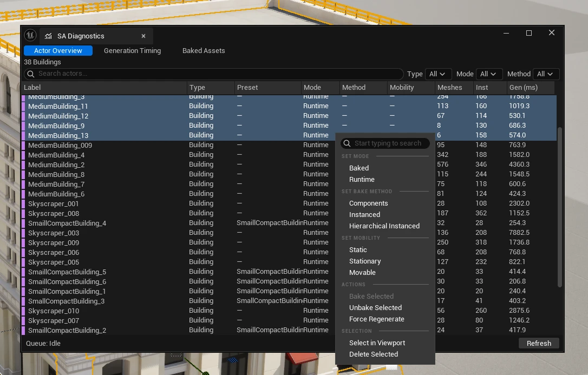Click the Unreal Engine logo icon
The width and height of the screenshot is (588, 375).
30,36
